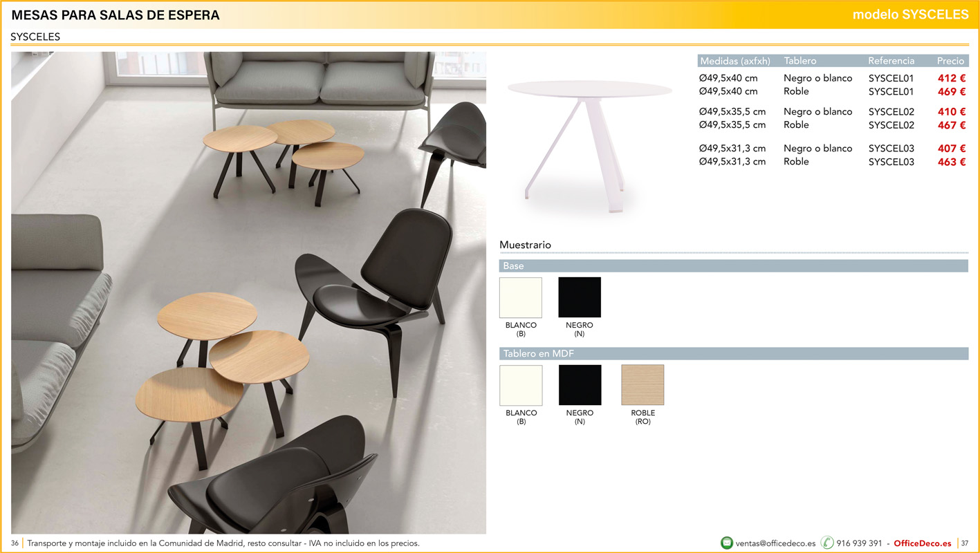Click the 469 € price
Image resolution: width=980 pixels, height=553 pixels.
click(x=952, y=92)
